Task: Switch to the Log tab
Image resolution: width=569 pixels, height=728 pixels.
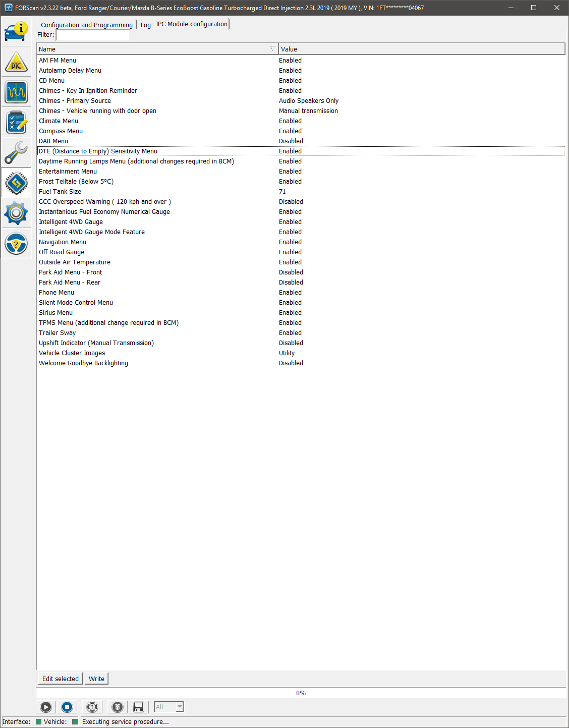Action: pos(145,25)
